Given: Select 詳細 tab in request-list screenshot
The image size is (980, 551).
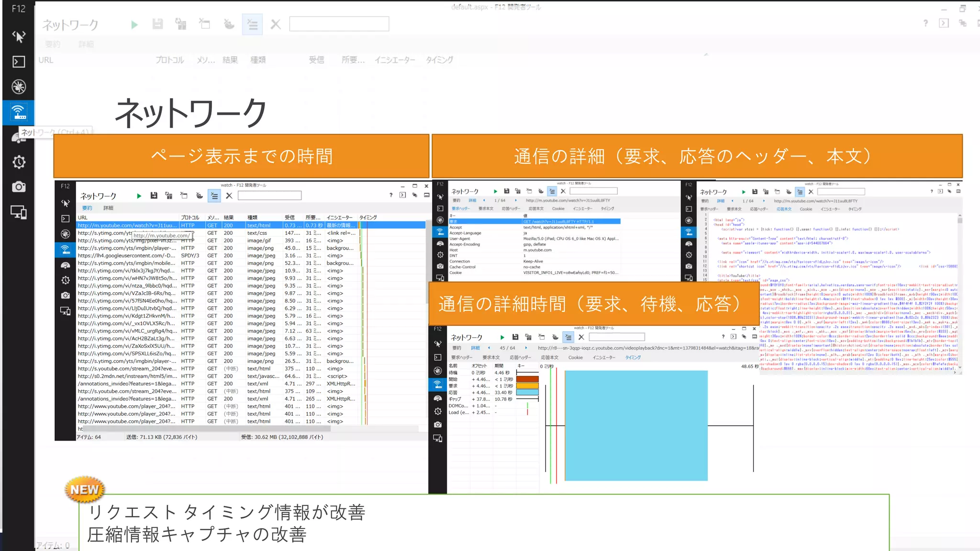Looking at the screenshot, I should (108, 208).
